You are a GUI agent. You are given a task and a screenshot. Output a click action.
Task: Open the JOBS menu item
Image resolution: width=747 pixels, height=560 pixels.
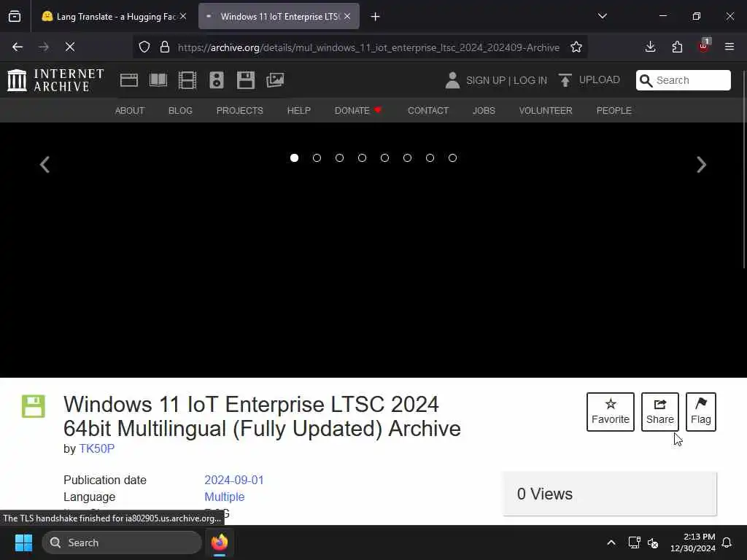pos(484,111)
